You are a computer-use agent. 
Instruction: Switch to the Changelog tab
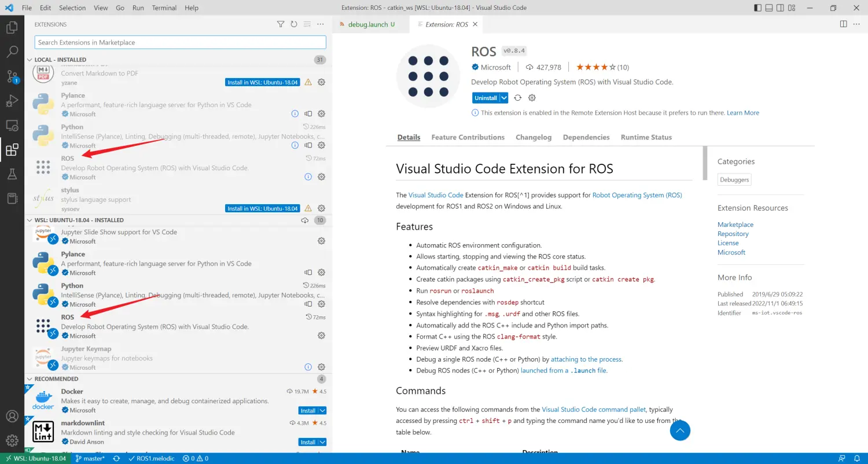[x=534, y=137]
